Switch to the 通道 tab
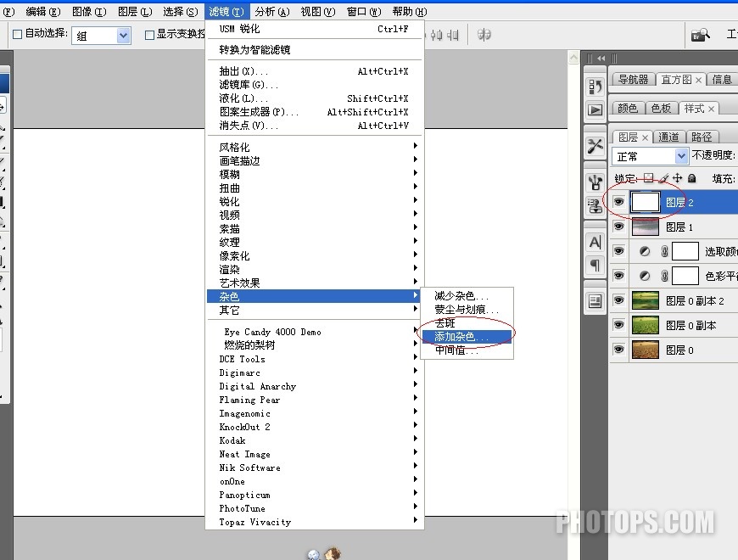Viewport: 738px width, 560px height. [668, 137]
